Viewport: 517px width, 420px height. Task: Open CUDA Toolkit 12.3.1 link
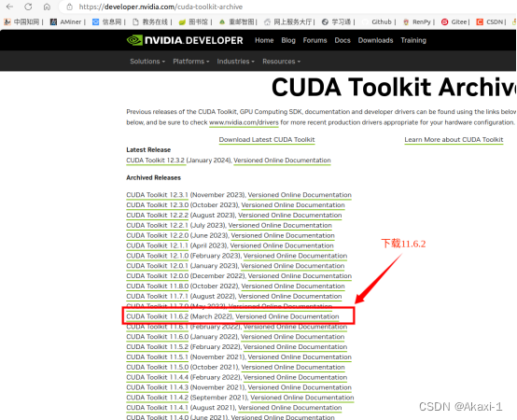click(158, 195)
